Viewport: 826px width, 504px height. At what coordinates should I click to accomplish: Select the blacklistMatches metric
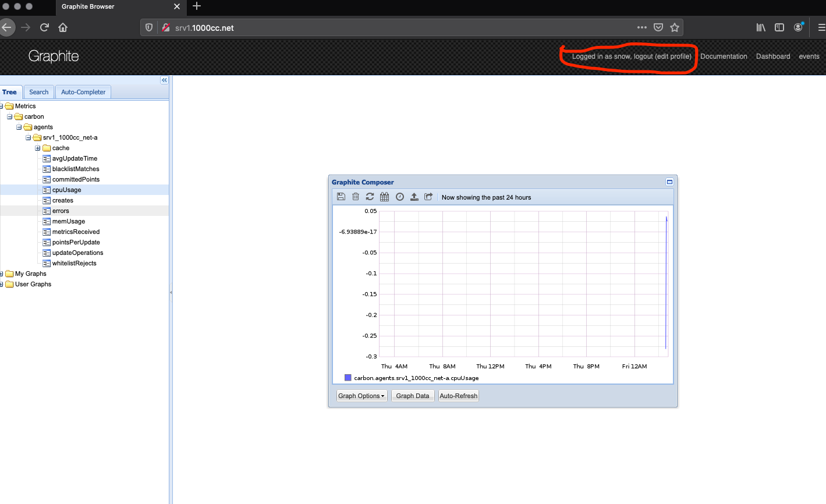coord(76,169)
